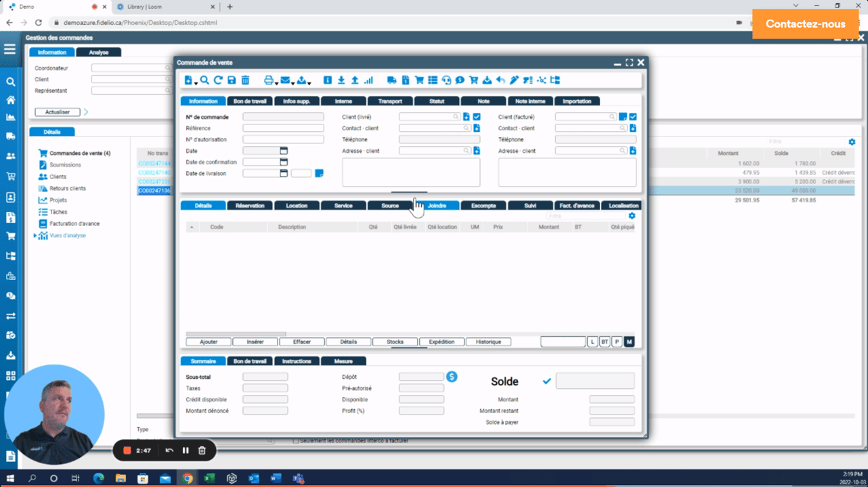The image size is (868, 487).
Task: Click the refresh icon in Commande de vente toolbar
Action: click(x=218, y=80)
